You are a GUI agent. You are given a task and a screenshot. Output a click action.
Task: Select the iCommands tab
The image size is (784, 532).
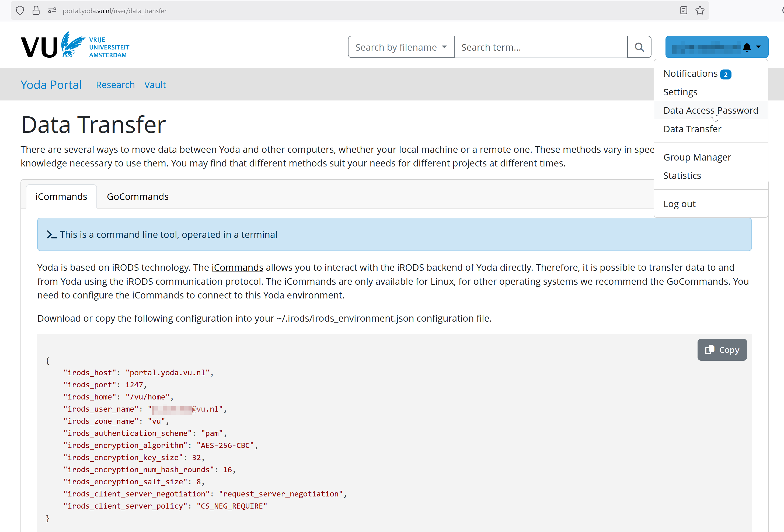point(61,196)
